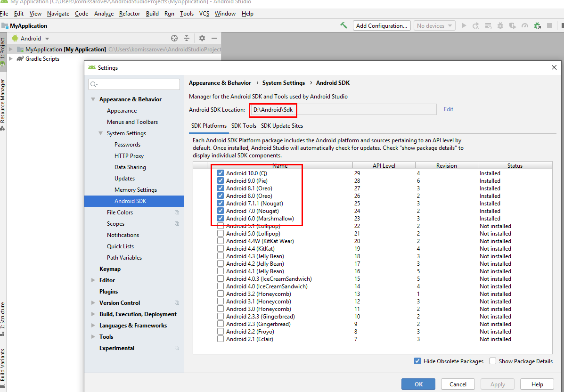Click the File Colors per-project copy icon
The height and width of the screenshot is (392, 564).
point(177,212)
